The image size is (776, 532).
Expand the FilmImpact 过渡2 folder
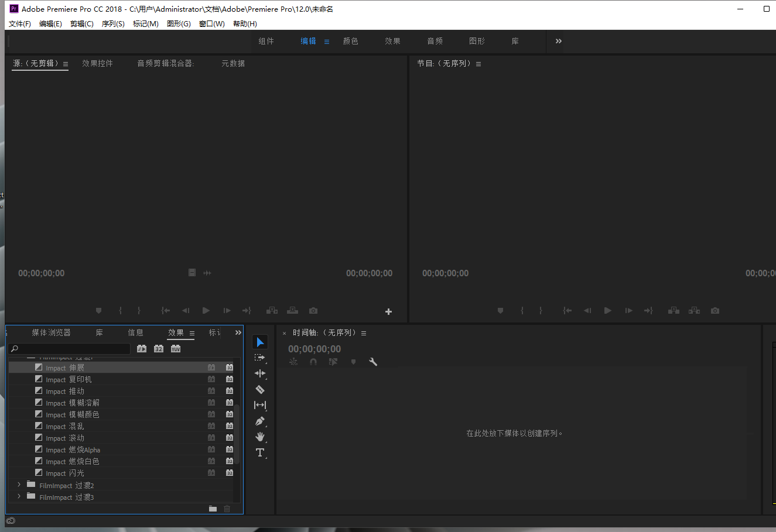(x=19, y=485)
